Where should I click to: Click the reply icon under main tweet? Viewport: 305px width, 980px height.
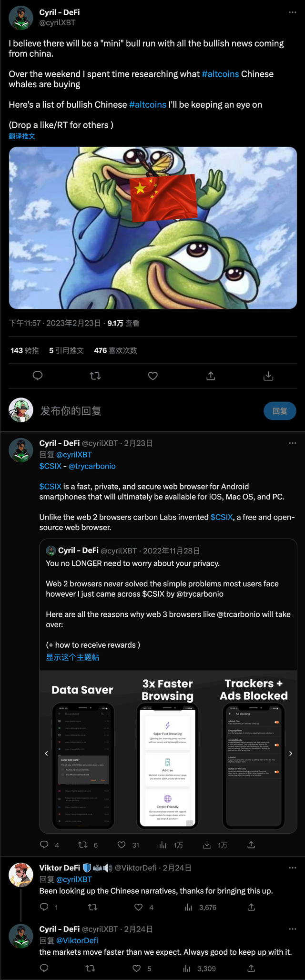[x=38, y=376]
